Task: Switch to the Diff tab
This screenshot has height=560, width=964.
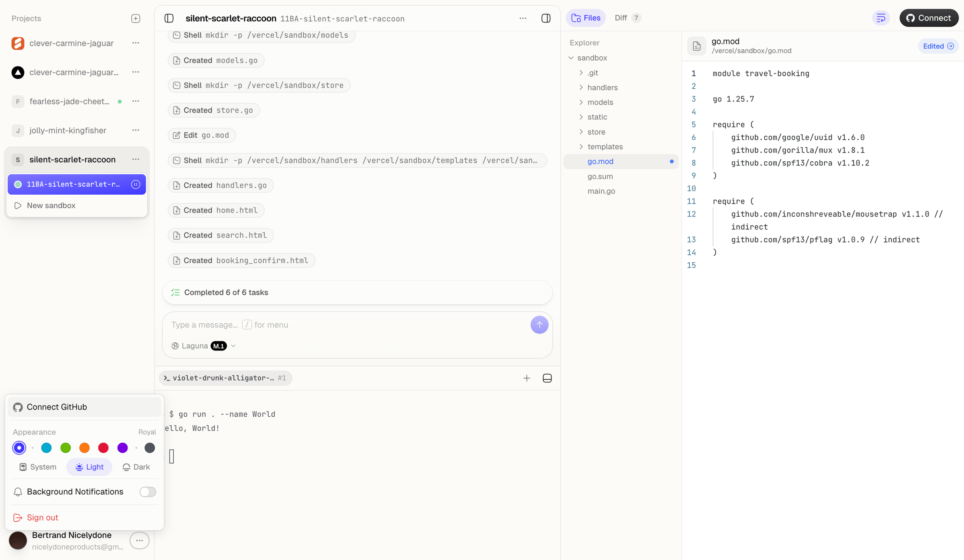Action: click(627, 18)
